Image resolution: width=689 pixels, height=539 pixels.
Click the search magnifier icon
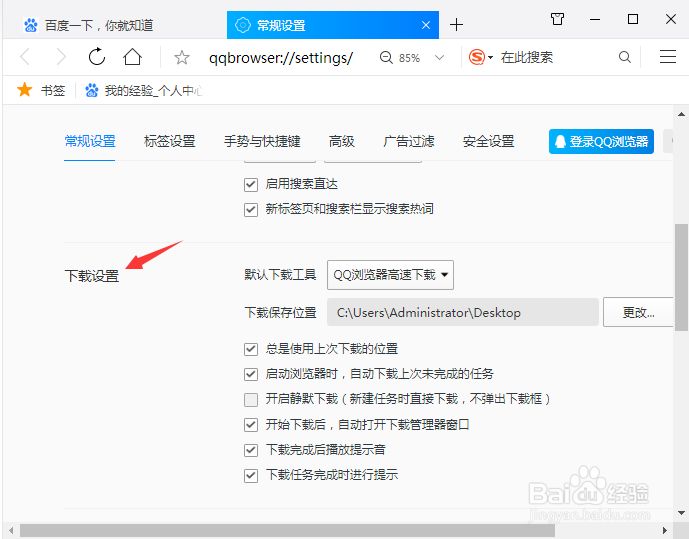click(624, 57)
